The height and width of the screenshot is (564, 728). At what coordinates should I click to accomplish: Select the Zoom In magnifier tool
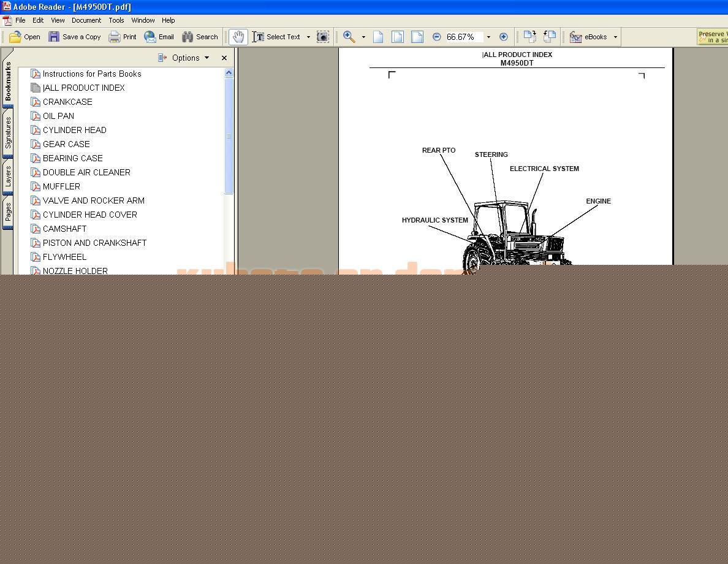pyautogui.click(x=349, y=37)
